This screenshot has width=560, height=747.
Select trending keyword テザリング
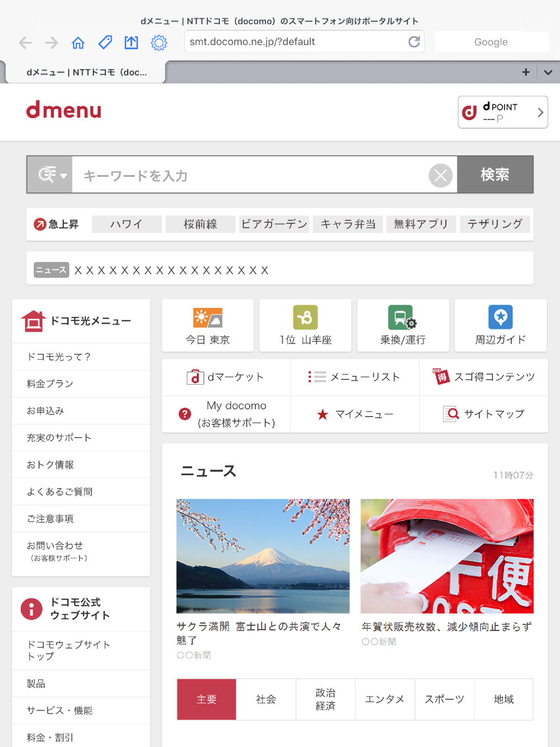[495, 224]
